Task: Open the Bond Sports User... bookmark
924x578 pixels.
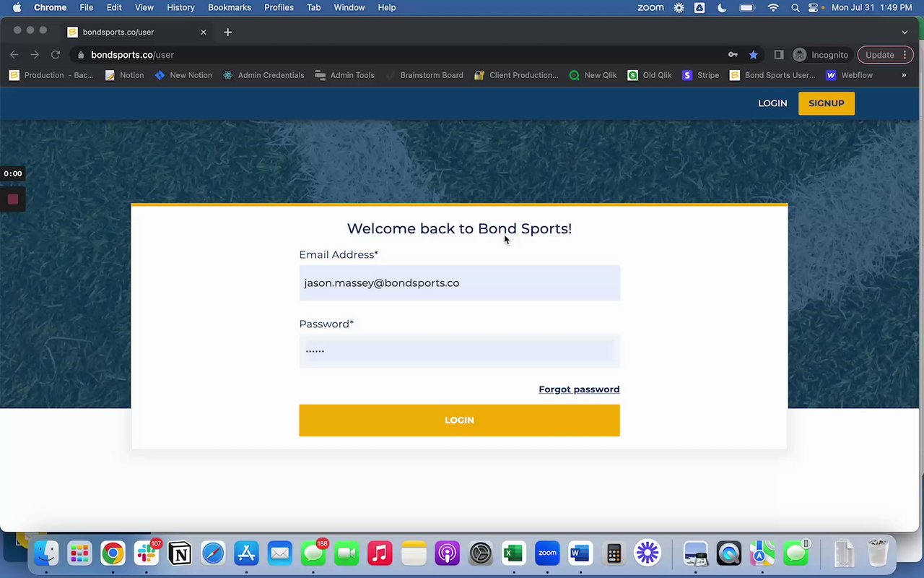Action: pyautogui.click(x=772, y=75)
